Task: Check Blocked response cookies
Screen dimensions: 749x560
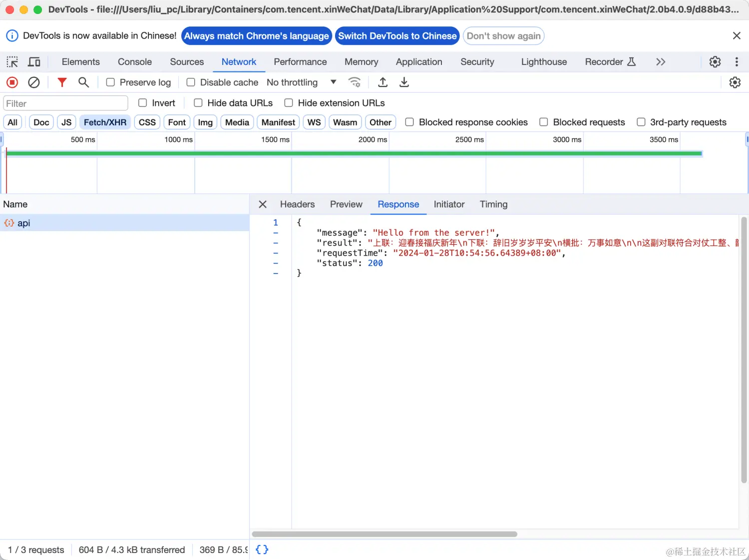Action: [409, 122]
